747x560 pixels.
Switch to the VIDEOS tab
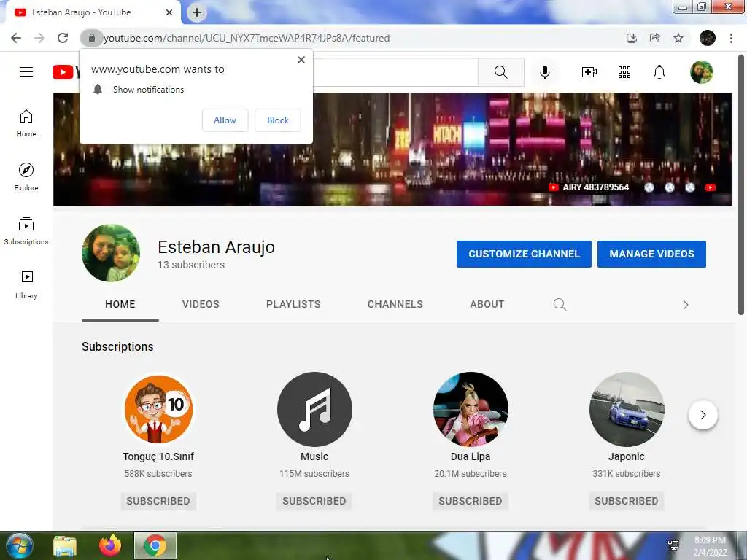coord(201,304)
